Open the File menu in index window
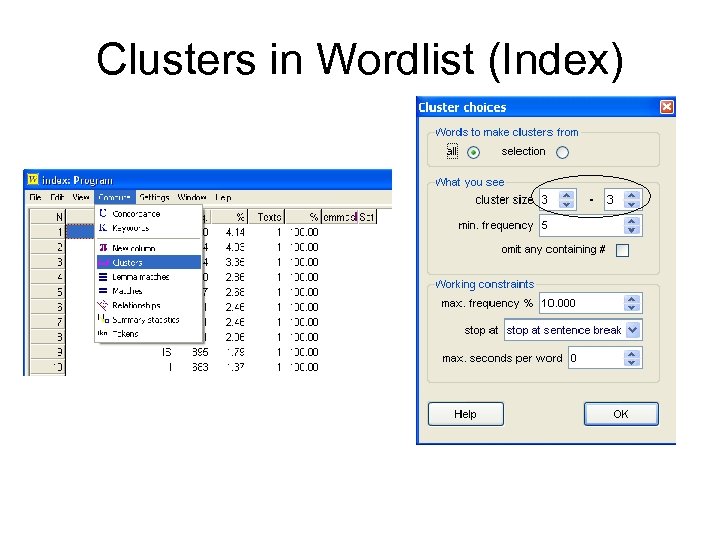The height and width of the screenshot is (540, 720). pyautogui.click(x=35, y=197)
